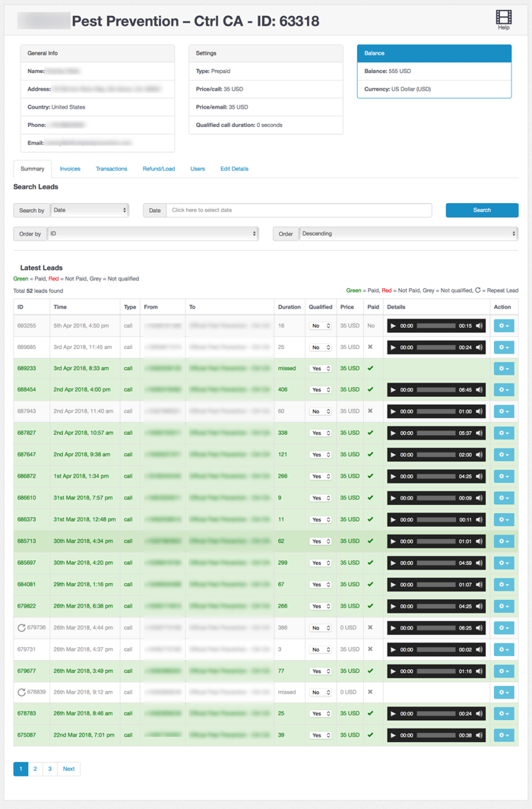The image size is (532, 809).
Task: Mute audio for lead 684081 recording
Action: coord(479,585)
